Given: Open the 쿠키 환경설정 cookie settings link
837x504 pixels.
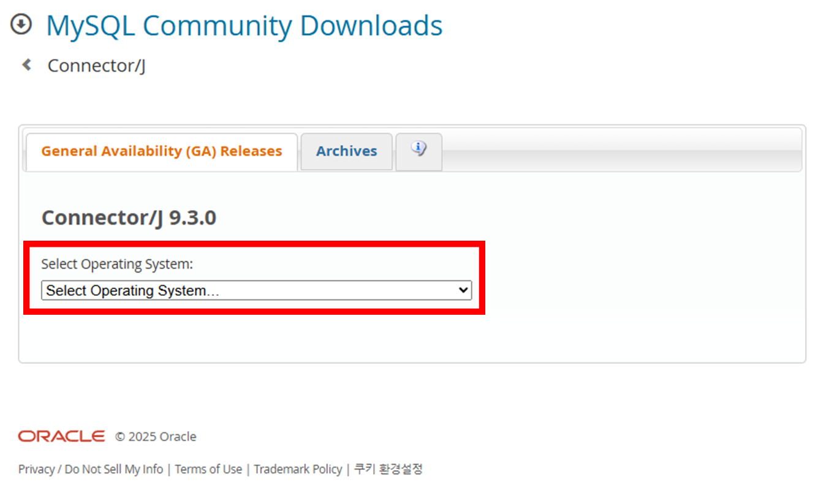Looking at the screenshot, I should click(x=388, y=469).
